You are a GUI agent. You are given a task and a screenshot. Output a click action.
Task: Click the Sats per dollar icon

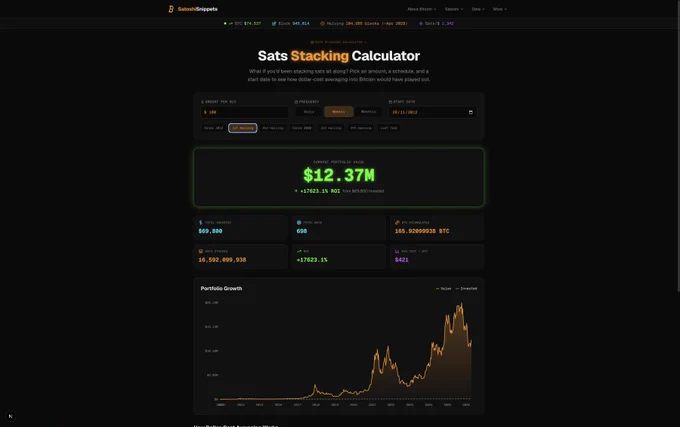click(x=421, y=23)
